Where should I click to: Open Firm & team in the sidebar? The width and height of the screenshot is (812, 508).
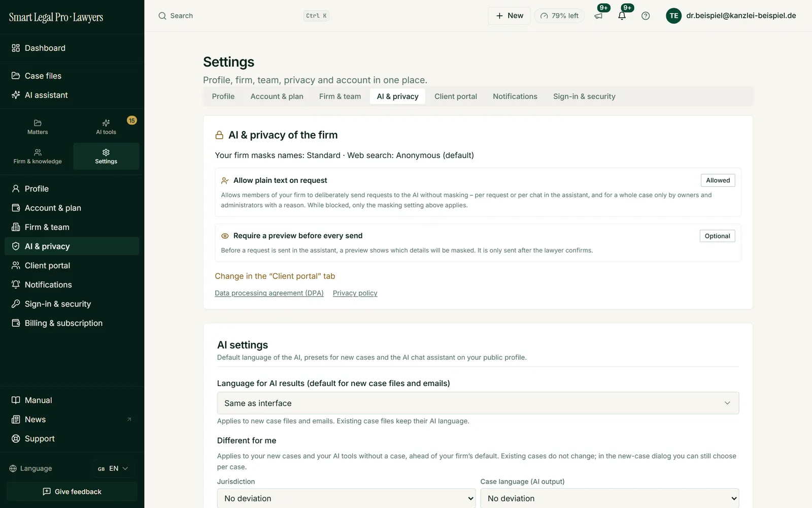(x=72, y=227)
